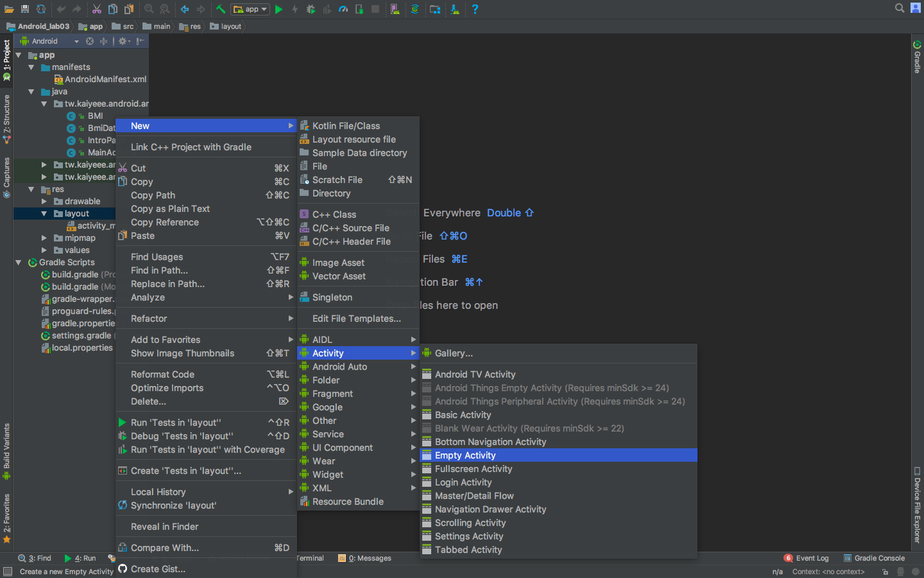
Task: Choose Basic Activity from the submenu
Action: tap(558, 415)
